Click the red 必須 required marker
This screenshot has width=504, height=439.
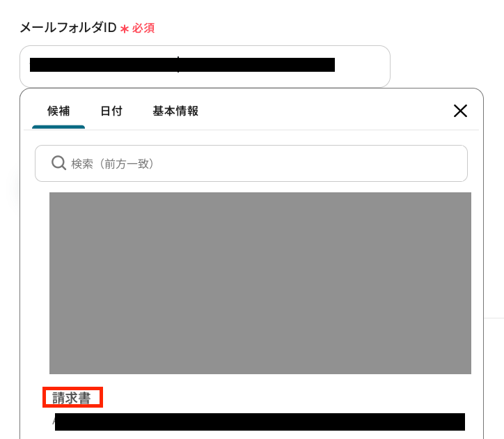tap(143, 28)
